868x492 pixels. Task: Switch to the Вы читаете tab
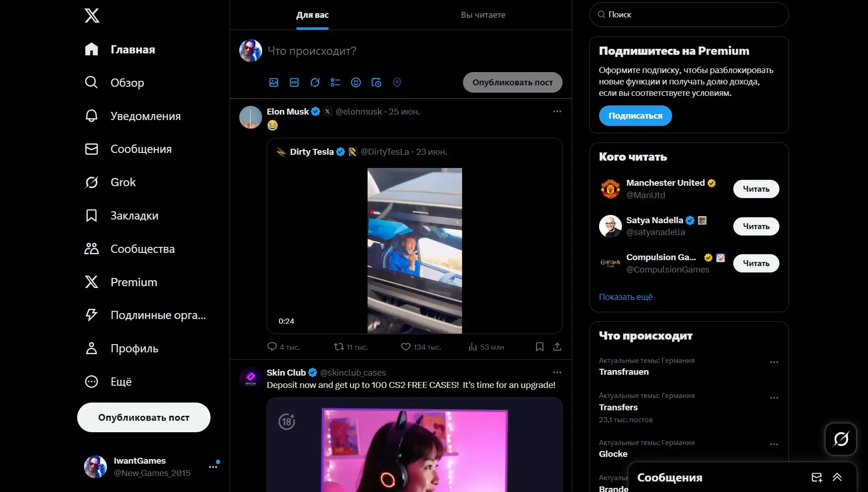click(483, 15)
